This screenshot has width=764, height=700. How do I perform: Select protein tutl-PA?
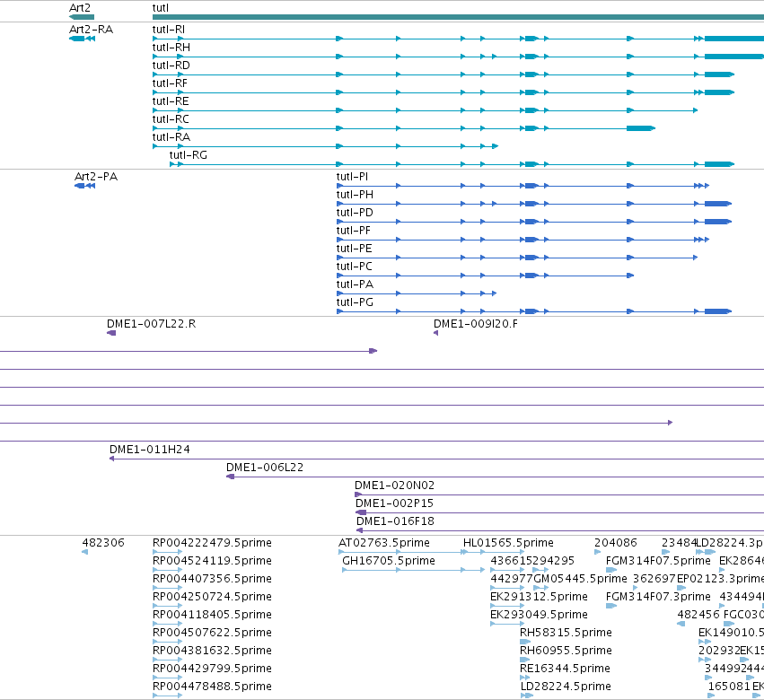point(417,293)
